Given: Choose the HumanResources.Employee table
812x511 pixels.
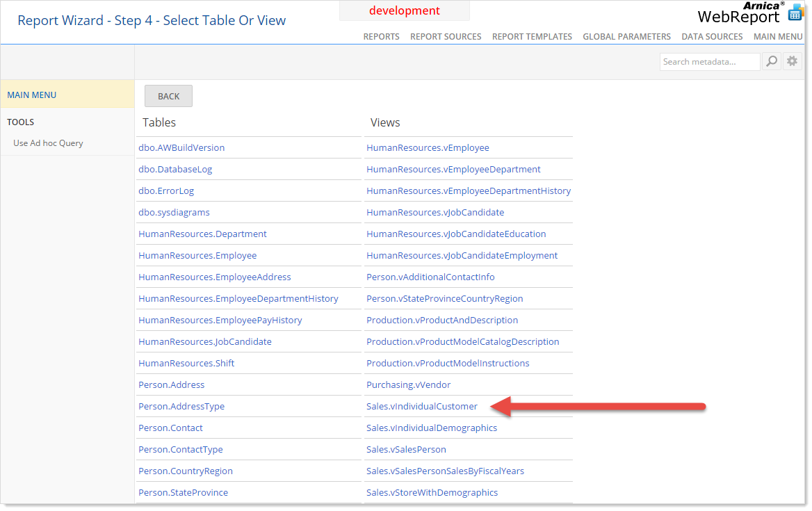Looking at the screenshot, I should coord(197,256).
